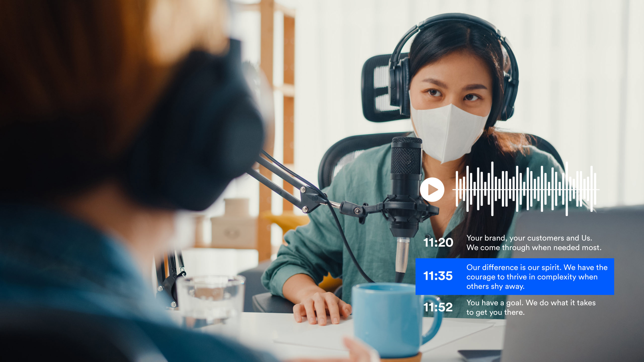Select the "Your brand, your customers and Us." transcript line
The width and height of the screenshot is (644, 362).
[529, 238]
